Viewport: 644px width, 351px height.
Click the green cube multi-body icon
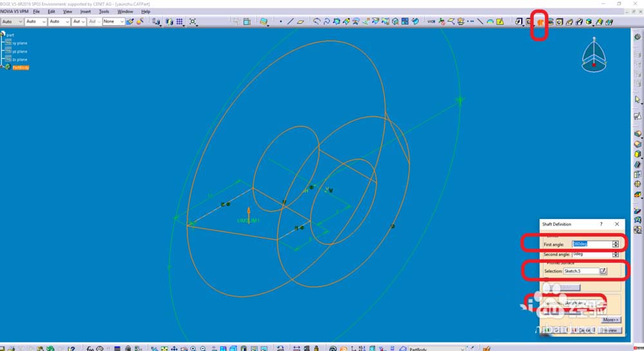tap(589, 22)
